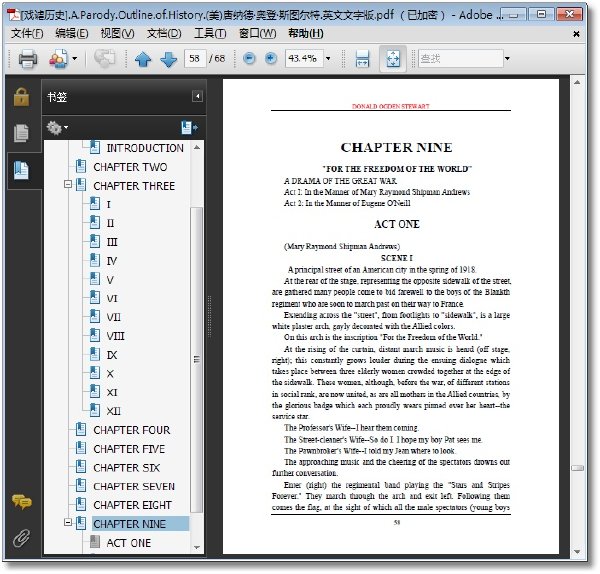This screenshot has height=574, width=600.
Task: Click the page number field showing 58
Action: (195, 59)
